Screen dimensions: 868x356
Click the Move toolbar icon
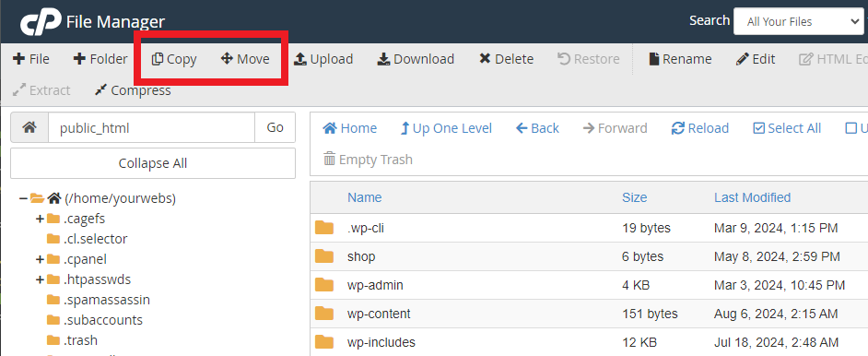click(x=227, y=59)
